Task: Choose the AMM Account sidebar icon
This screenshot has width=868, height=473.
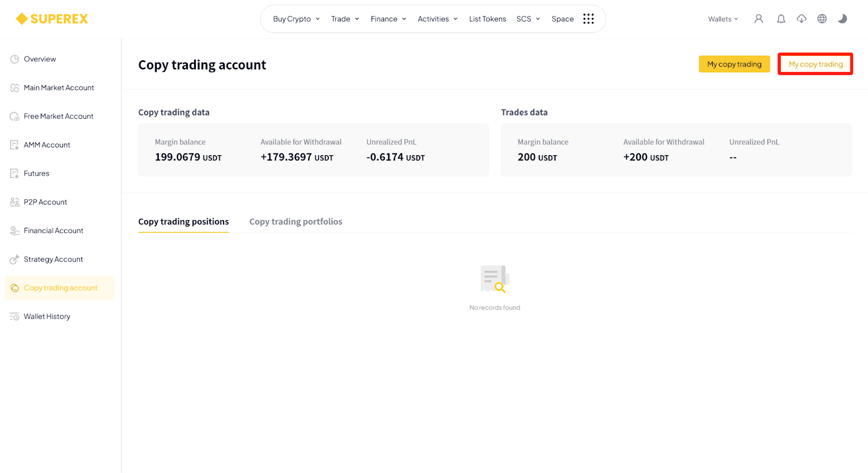Action: pos(15,145)
